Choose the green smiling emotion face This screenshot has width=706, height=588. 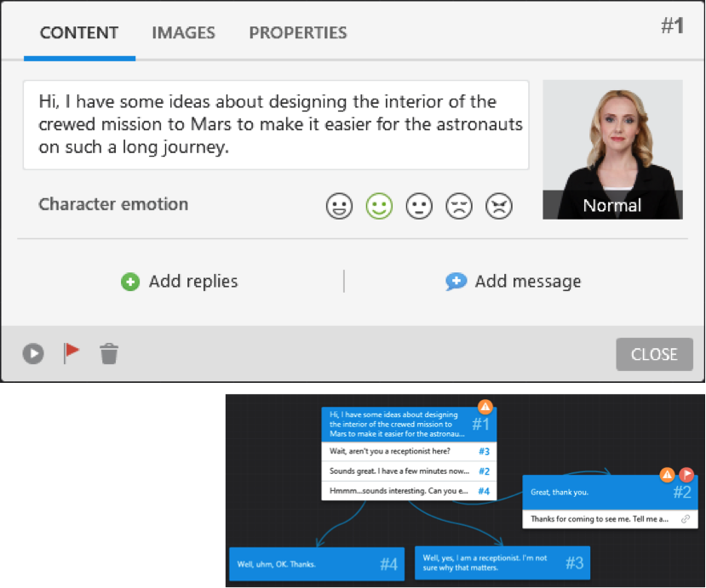tap(379, 206)
